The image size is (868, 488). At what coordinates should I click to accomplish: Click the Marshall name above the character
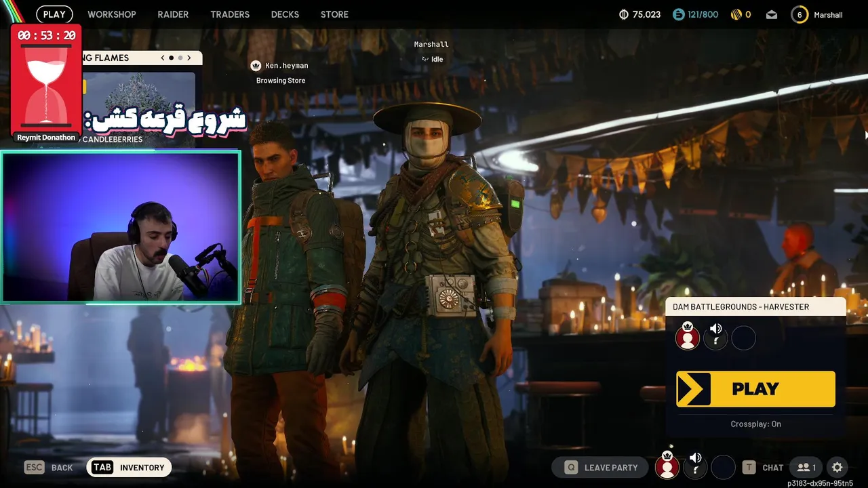tap(431, 44)
